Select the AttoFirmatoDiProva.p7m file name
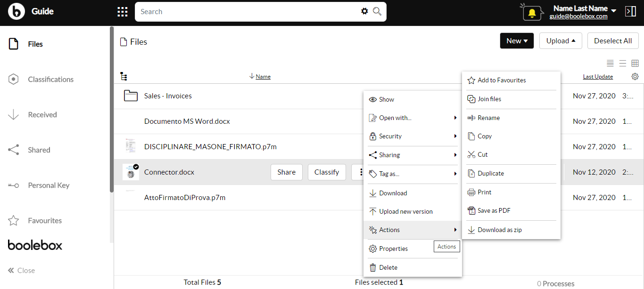The image size is (644, 289). pyautogui.click(x=185, y=197)
